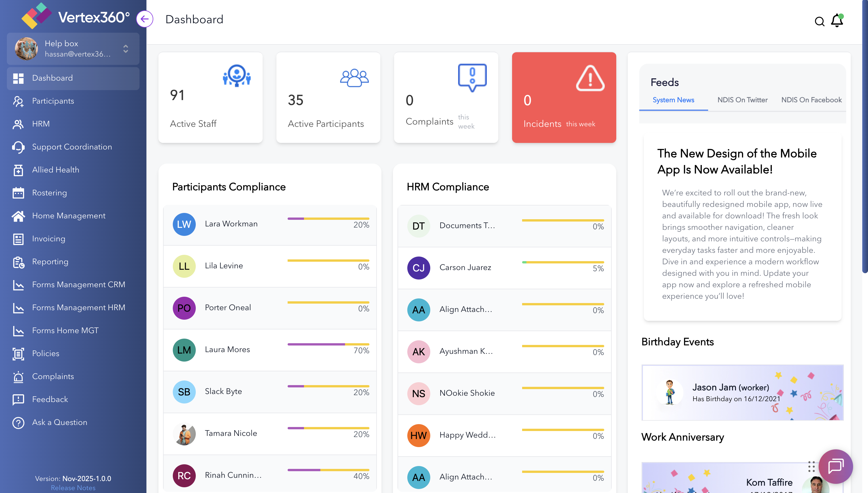Select the System News tab
The width and height of the screenshot is (868, 493).
pos(673,100)
